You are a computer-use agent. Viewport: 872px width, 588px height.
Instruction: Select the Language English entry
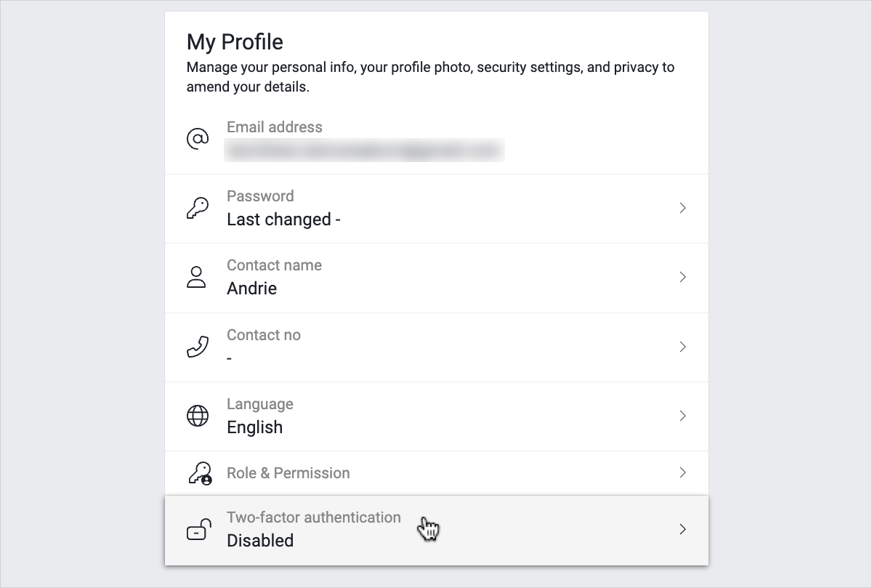(x=254, y=427)
